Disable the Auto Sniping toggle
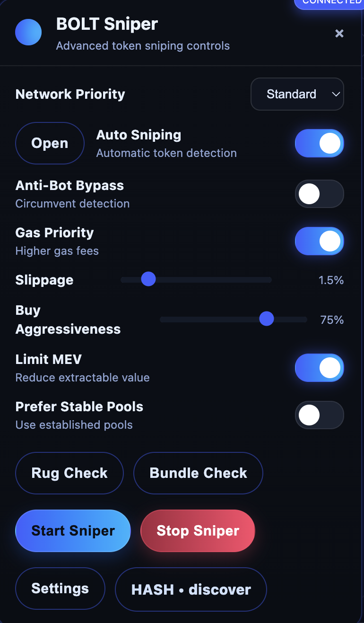 click(319, 143)
